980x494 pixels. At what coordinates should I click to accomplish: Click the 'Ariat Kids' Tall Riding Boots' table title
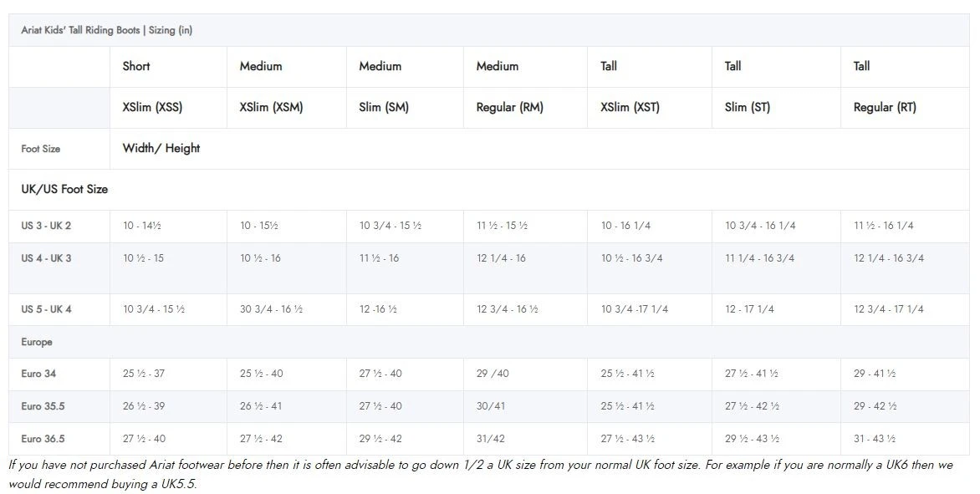tap(107, 30)
